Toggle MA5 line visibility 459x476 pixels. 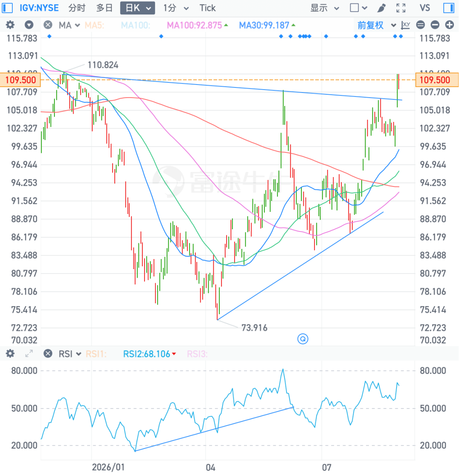[x=94, y=25]
